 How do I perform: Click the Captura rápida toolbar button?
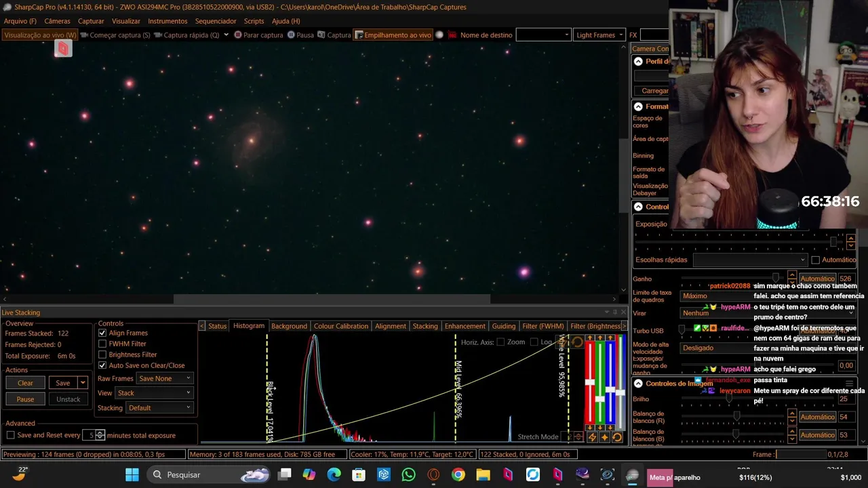pos(186,35)
